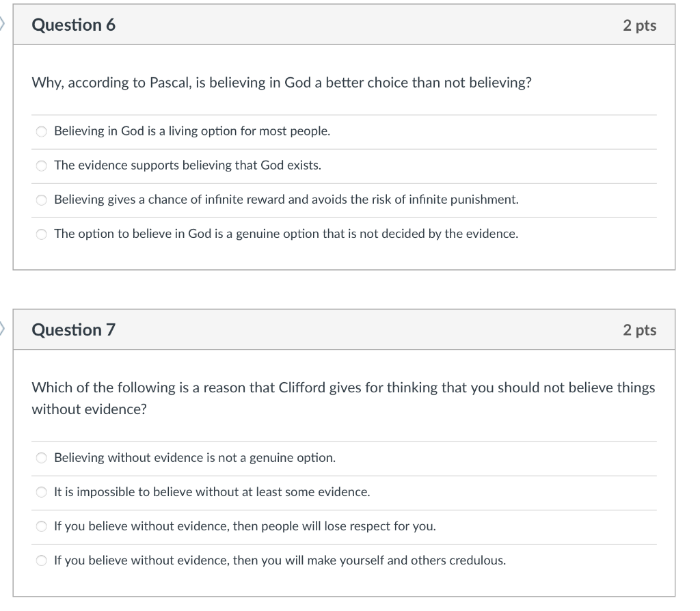Select 'Believing without evidence is not a genuine option'
The height and width of the screenshot is (611, 700).
point(41,458)
